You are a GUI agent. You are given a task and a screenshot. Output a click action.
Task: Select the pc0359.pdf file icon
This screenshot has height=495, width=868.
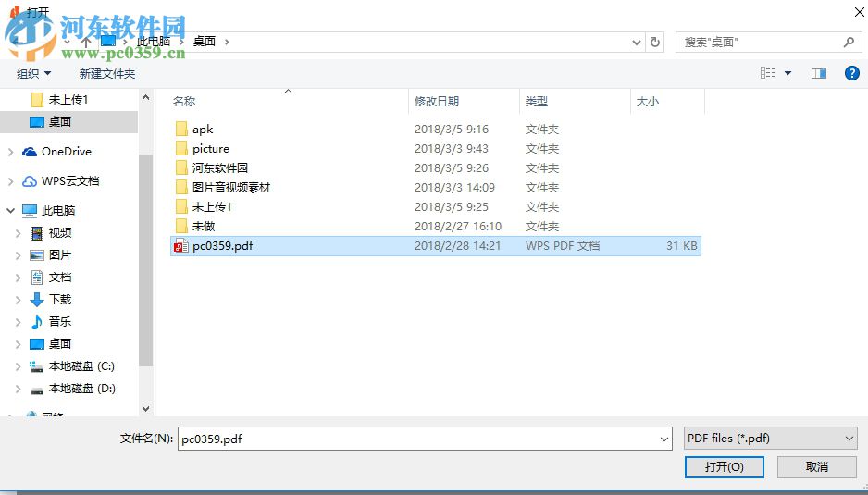(181, 246)
